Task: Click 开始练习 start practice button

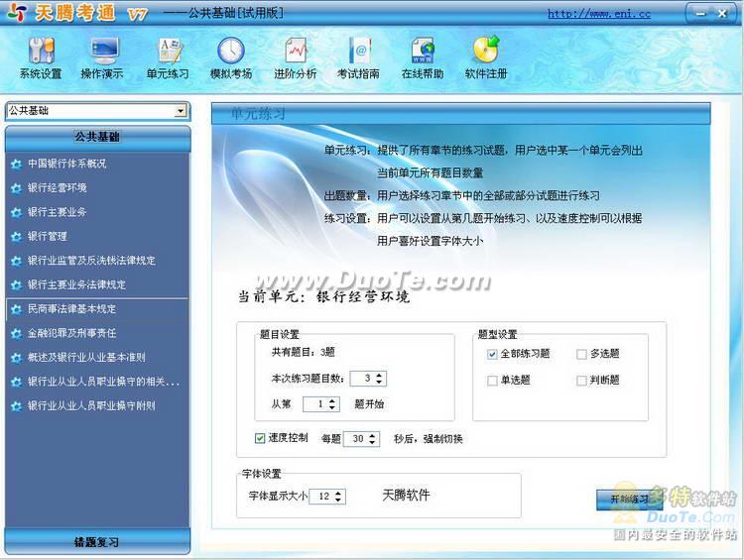Action: [629, 500]
